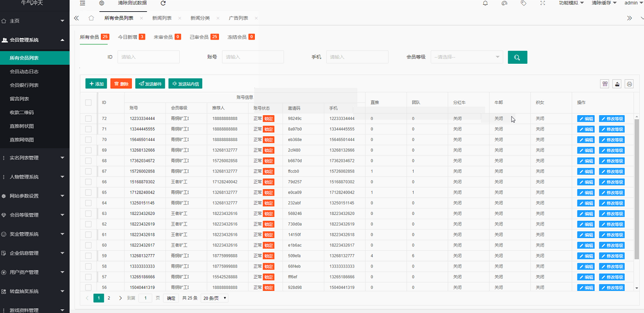Click the refresh icon in top bar
The height and width of the screenshot is (313, 644).
[155, 3]
